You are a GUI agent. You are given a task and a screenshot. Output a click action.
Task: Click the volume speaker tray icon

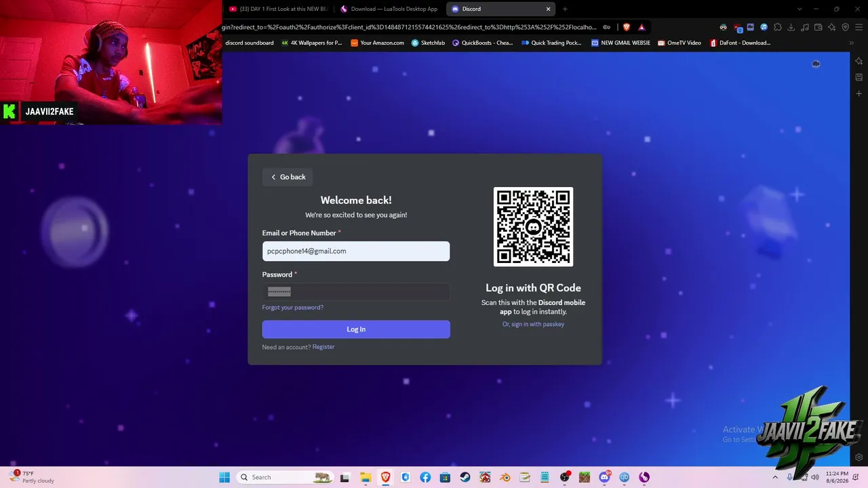[814, 477]
